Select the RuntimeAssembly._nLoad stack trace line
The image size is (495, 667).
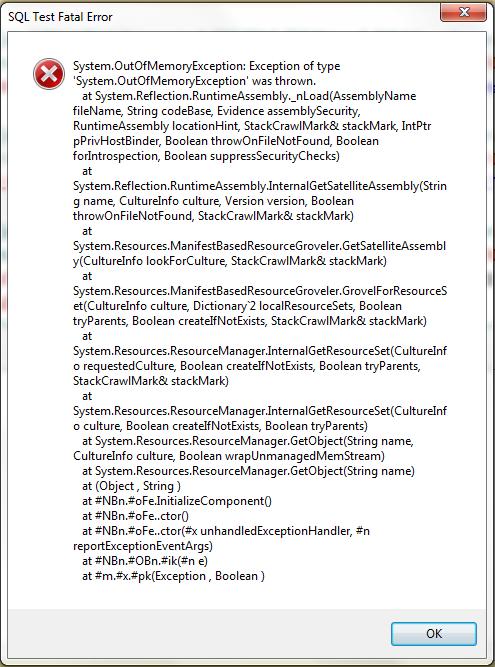(x=249, y=96)
